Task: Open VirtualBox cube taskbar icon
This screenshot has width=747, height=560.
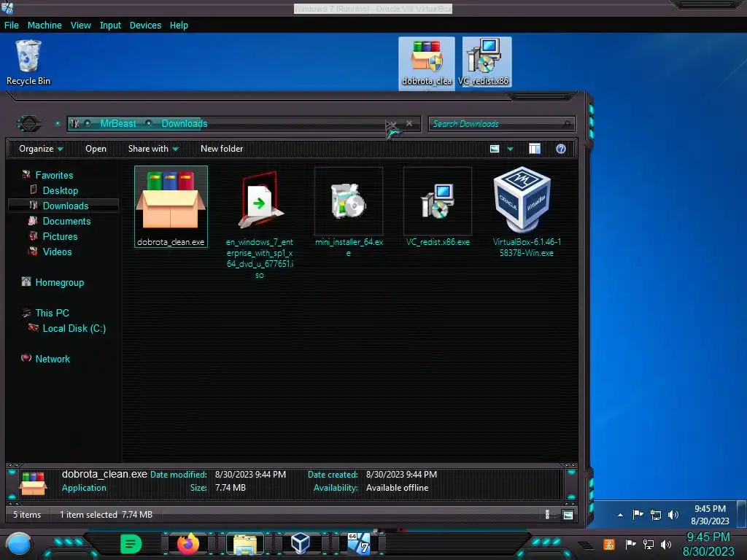Action: click(301, 544)
